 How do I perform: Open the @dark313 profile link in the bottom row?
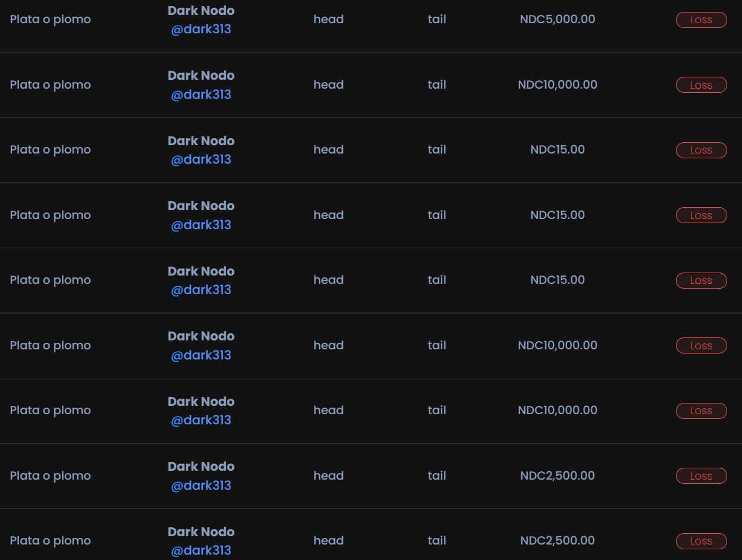pos(201,550)
